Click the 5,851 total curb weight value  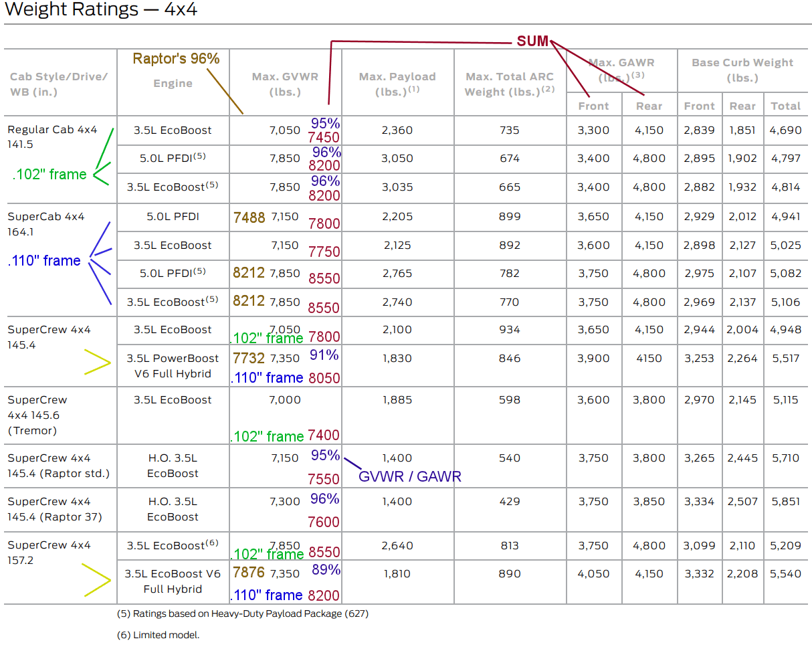point(785,502)
